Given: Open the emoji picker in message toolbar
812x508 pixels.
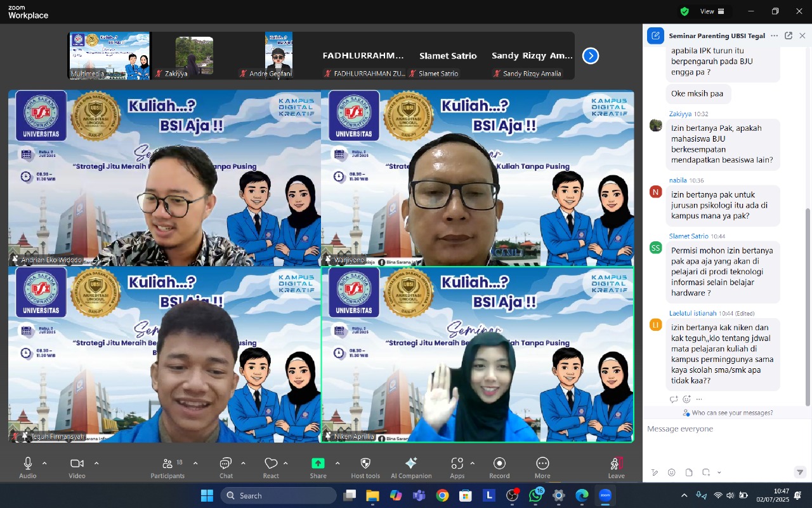Looking at the screenshot, I should pos(672,472).
